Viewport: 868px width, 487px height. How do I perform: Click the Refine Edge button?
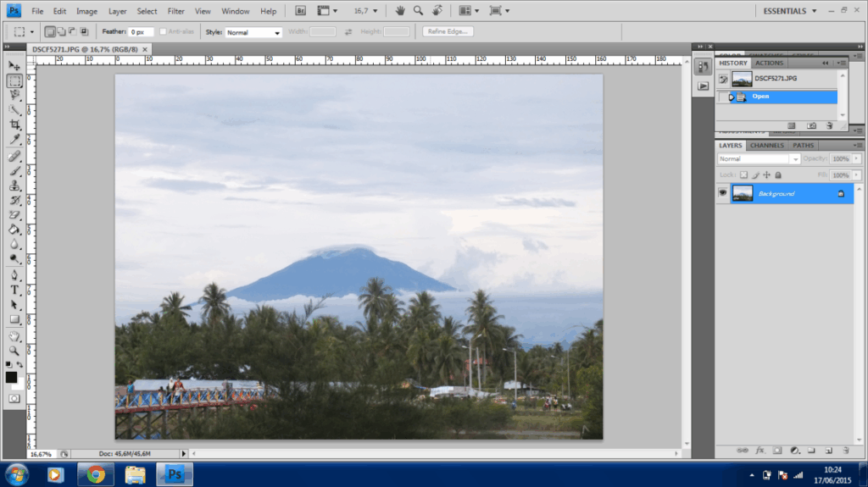(x=448, y=31)
